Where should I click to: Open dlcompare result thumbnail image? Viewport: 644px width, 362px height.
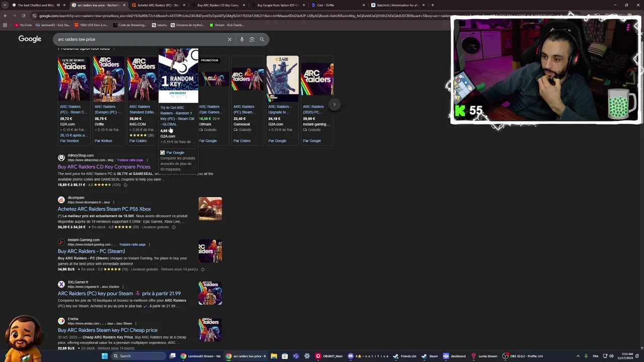[210, 209]
